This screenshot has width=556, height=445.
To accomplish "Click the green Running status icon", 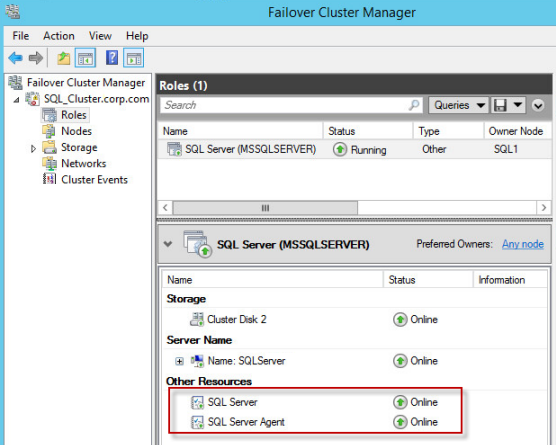I will pos(340,149).
